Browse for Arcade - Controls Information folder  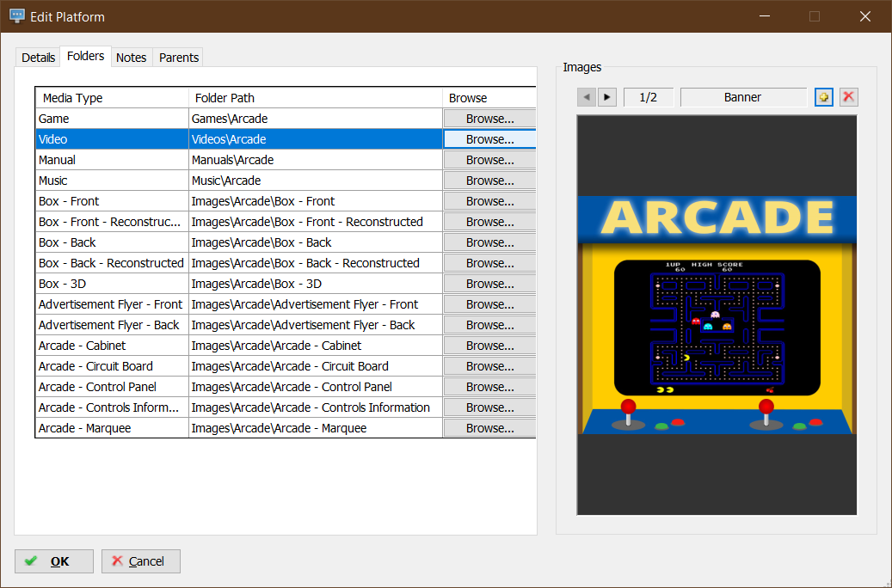489,407
